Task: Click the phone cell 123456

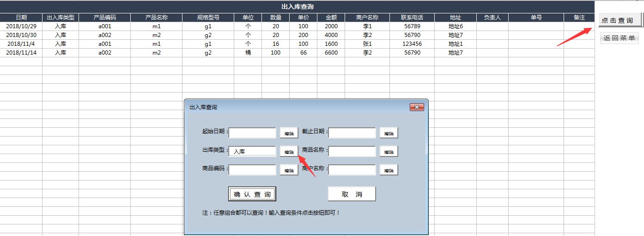Action: tap(412, 44)
